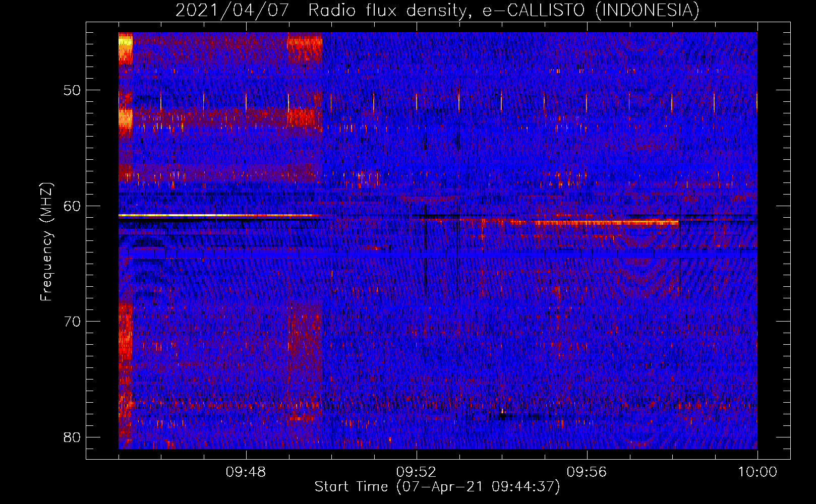The width and height of the screenshot is (816, 504).
Task: Click the 60 MHz tick label
Action: point(73,206)
